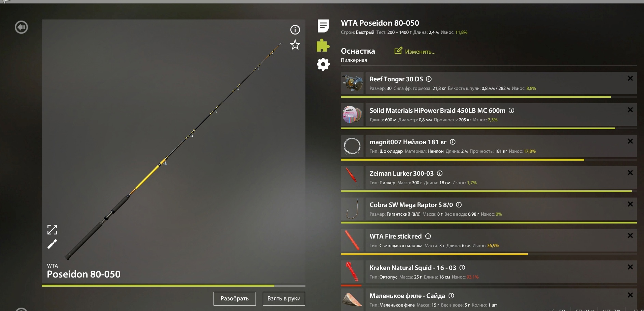Remove WTA Fire stick red
Viewport: 644px width, 311px height.
click(630, 236)
